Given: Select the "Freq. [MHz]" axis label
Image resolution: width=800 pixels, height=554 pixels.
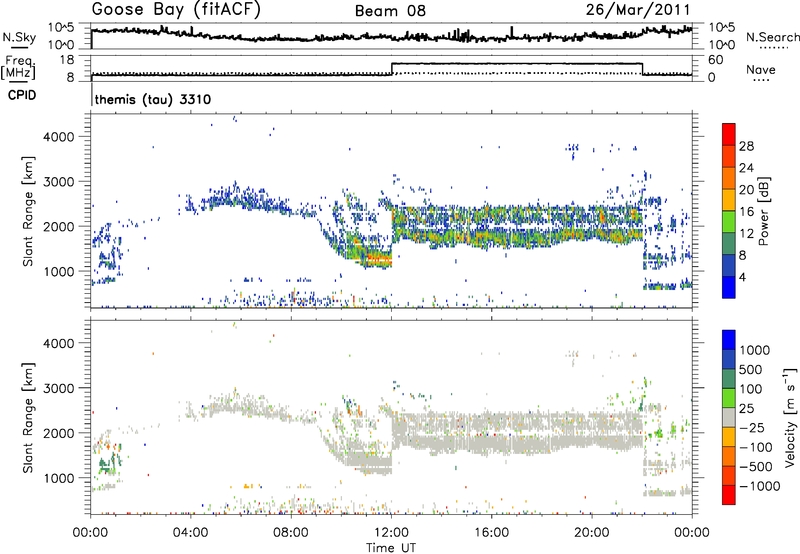Looking at the screenshot, I should [18, 68].
